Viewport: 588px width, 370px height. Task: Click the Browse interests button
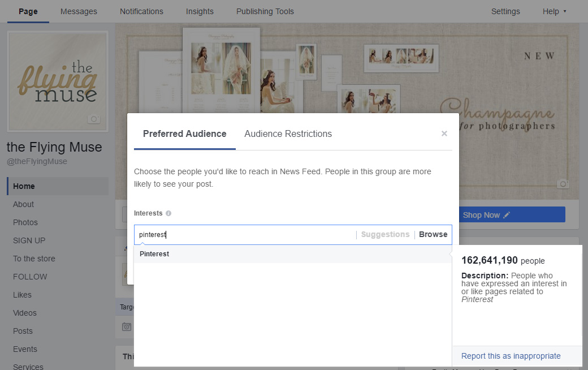433,235
